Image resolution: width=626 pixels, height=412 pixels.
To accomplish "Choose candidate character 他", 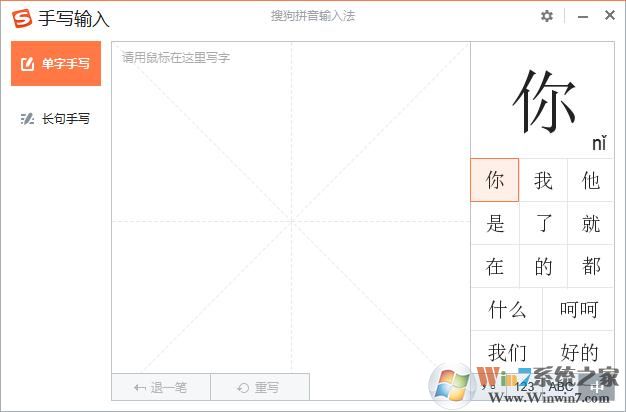I will point(590,180).
